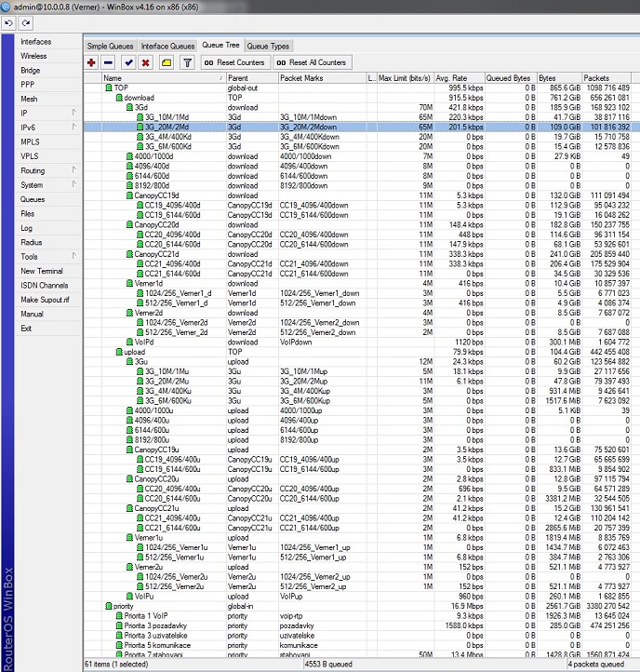Expand the Tools submenu arrow
640x672 pixels.
74,256
